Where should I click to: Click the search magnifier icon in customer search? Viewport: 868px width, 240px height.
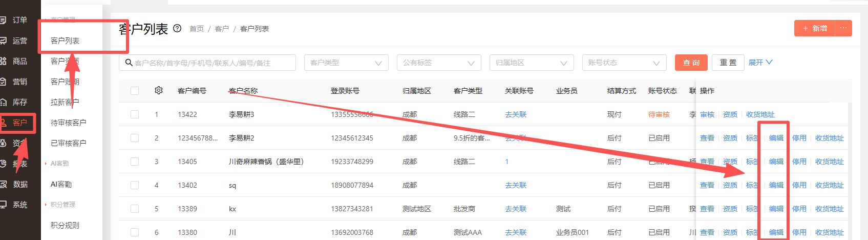(129, 63)
